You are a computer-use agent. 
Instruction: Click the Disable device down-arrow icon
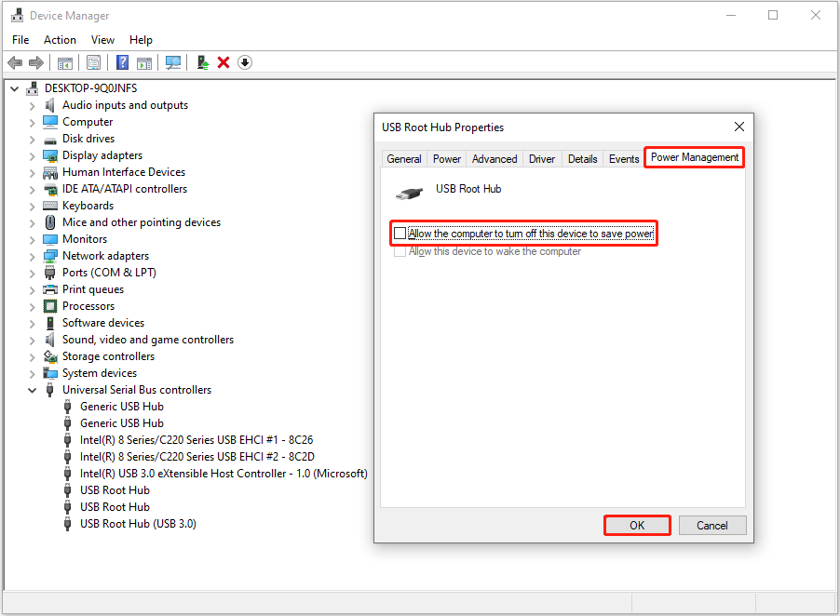point(245,62)
